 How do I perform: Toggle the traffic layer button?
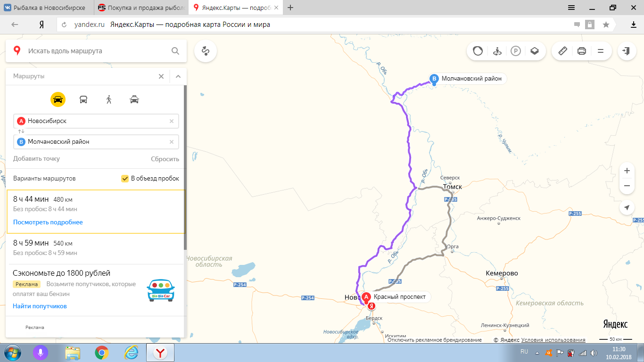point(478,51)
